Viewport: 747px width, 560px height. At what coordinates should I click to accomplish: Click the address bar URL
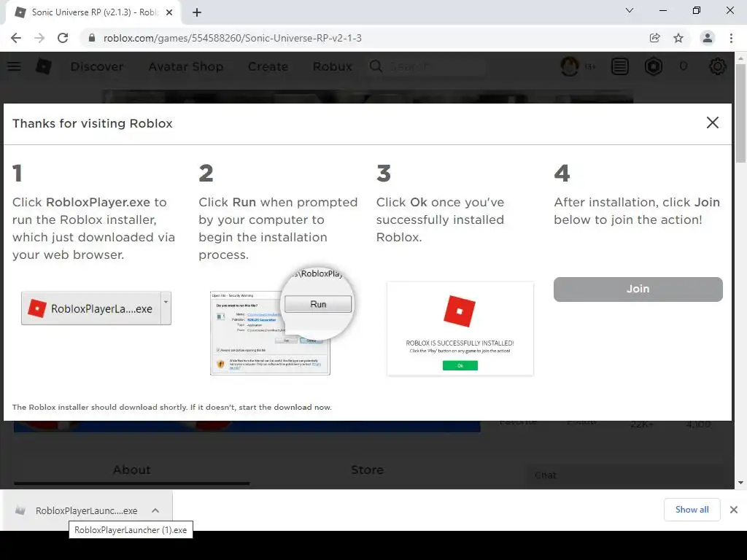click(x=232, y=38)
